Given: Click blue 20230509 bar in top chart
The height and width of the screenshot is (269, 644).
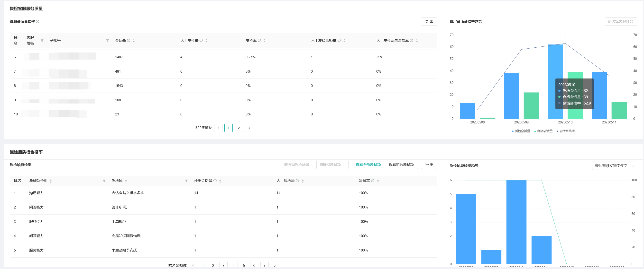Looking at the screenshot, I should tap(511, 96).
